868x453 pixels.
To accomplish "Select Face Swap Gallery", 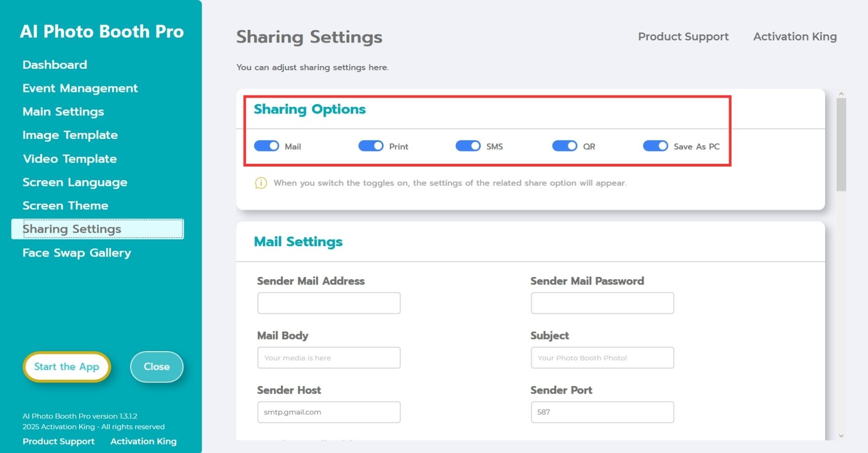I will pos(77,253).
